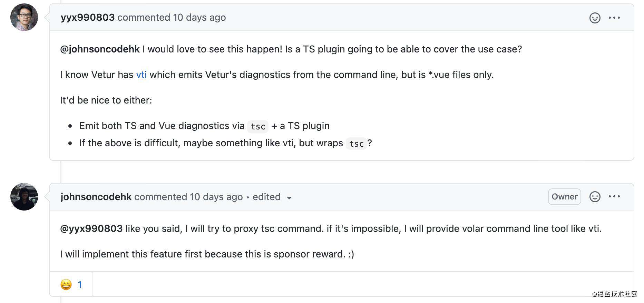Open three-dot menu on johnsoncodehk's comment
Image resolution: width=644 pixels, height=303 pixels.
click(614, 197)
